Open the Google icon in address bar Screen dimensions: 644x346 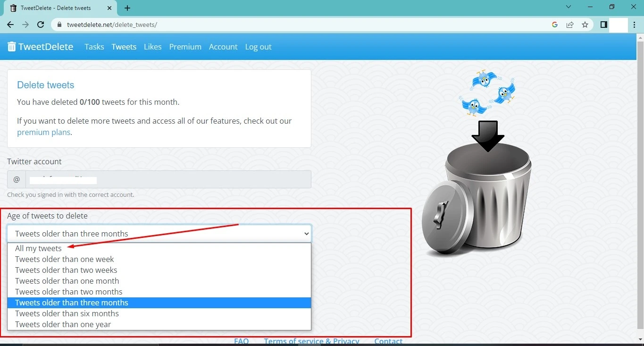click(x=555, y=25)
